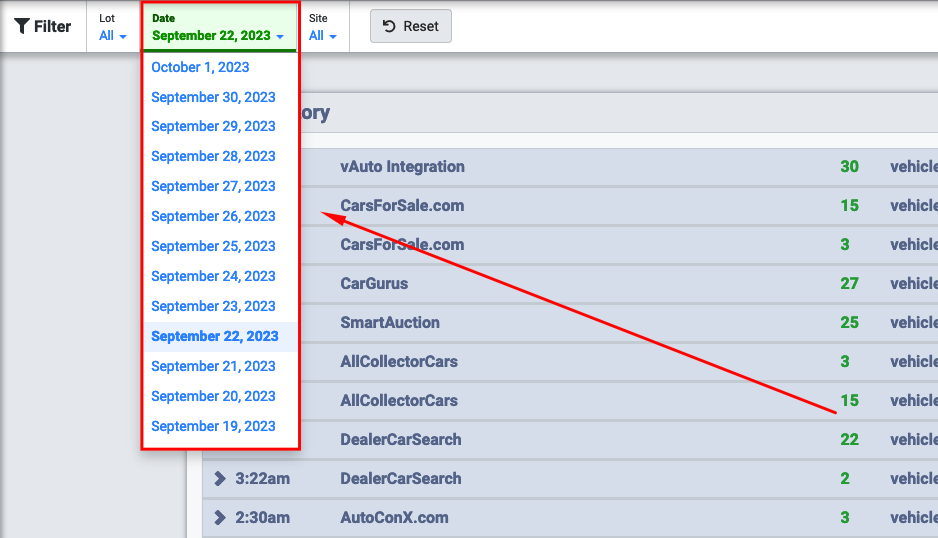Click vAuto Integration row text

(402, 166)
